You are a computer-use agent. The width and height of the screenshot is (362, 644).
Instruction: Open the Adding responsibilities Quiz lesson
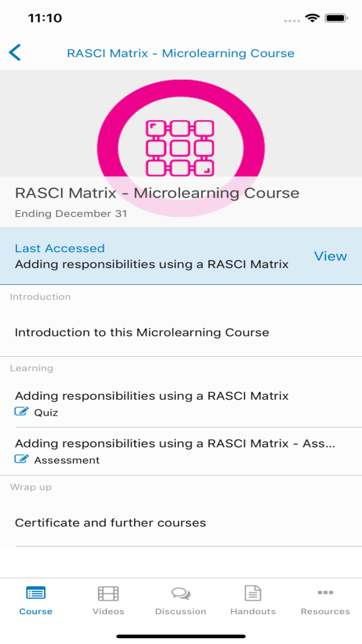pos(152,396)
